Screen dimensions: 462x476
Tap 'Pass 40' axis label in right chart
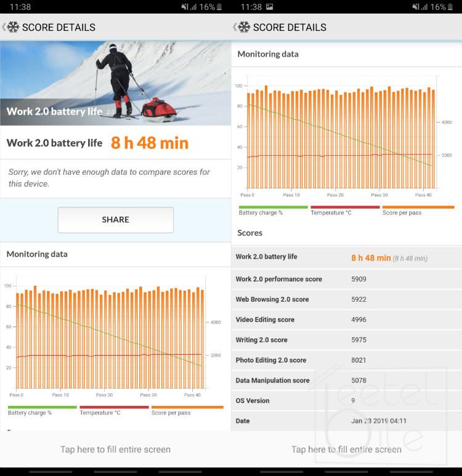(423, 195)
